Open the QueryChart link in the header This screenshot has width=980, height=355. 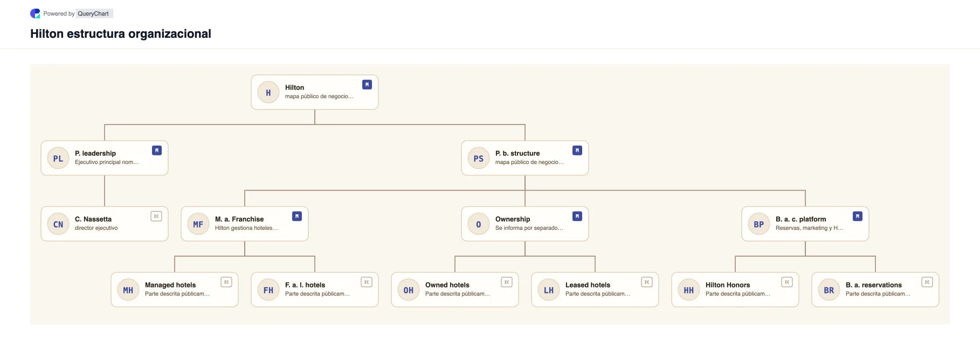(93, 13)
